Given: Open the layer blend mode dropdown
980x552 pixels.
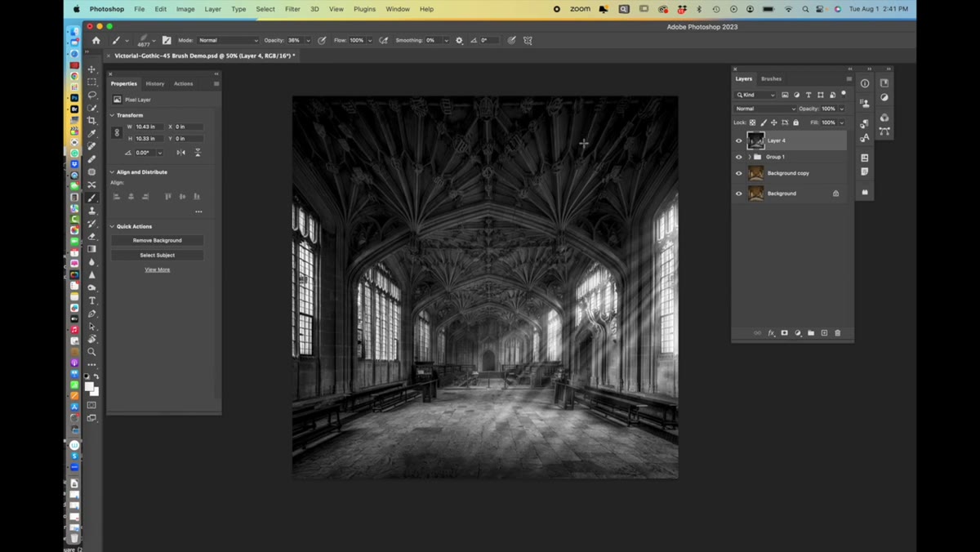Looking at the screenshot, I should tap(765, 109).
